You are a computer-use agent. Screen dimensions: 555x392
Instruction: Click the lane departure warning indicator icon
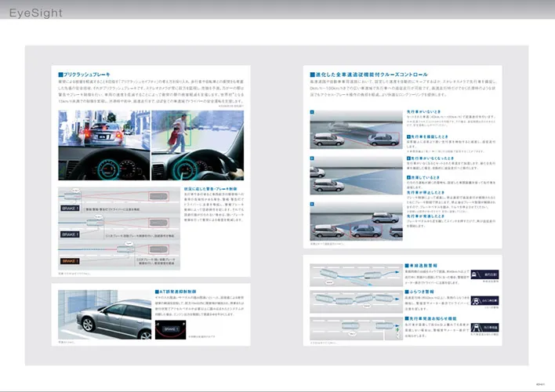tap(484, 274)
